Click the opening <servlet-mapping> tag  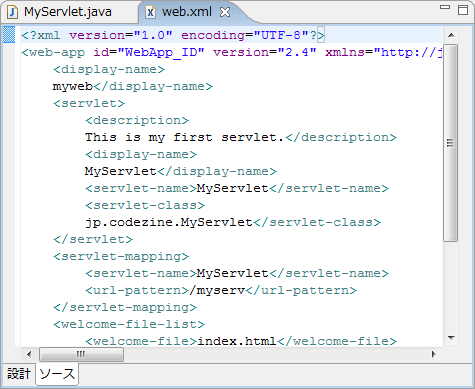(x=121, y=256)
